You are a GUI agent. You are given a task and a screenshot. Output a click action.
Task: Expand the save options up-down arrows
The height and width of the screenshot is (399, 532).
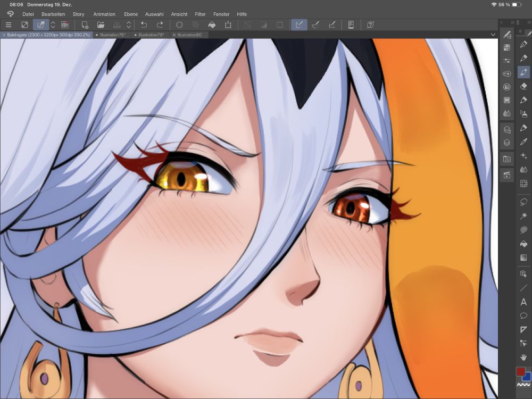[129, 25]
